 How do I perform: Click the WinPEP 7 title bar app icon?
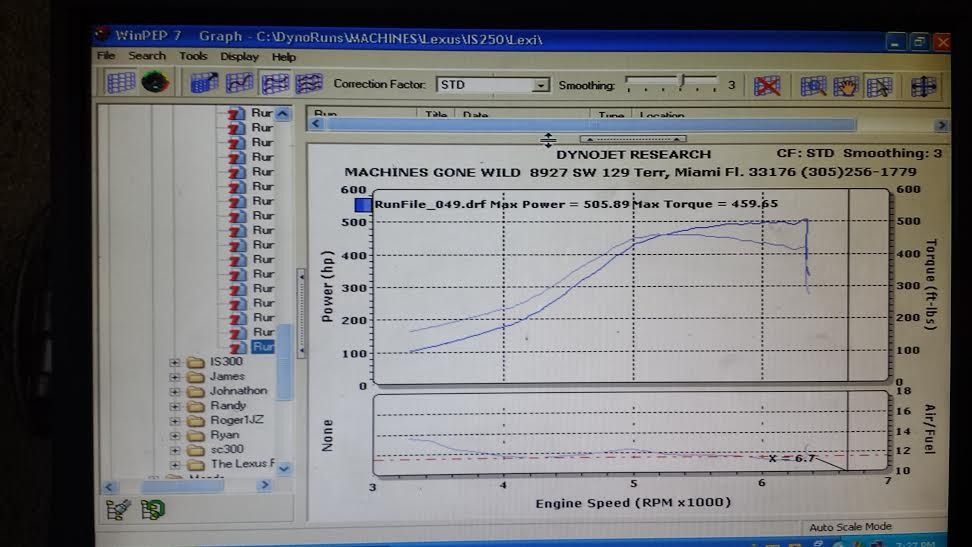102,35
